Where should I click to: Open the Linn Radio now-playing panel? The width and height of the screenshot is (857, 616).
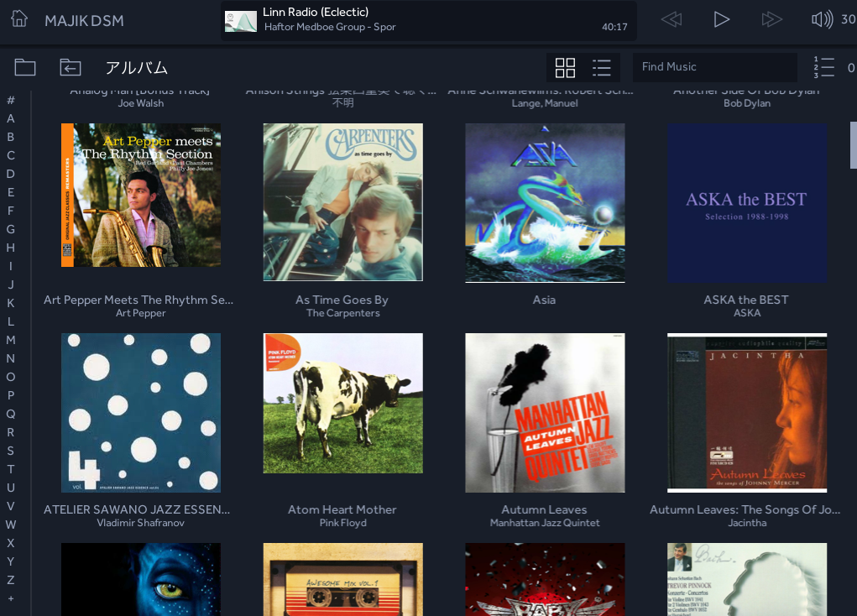[428, 21]
